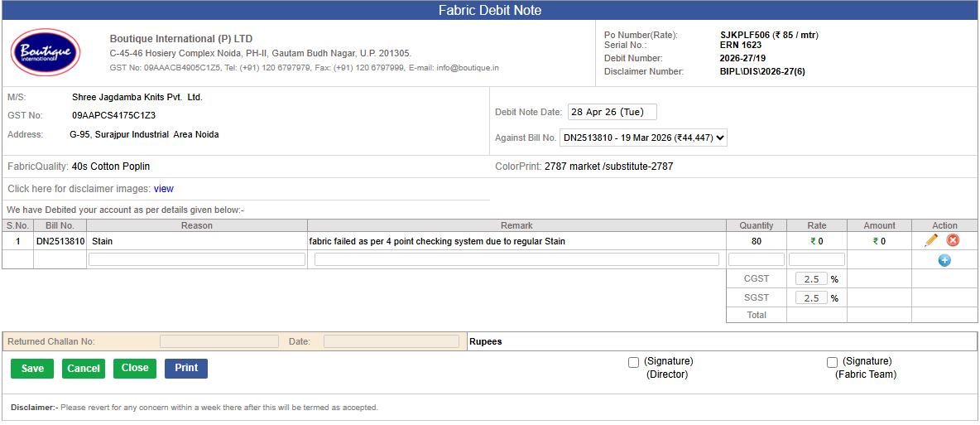Click the pencil edit icon for Stain row
The height and width of the screenshot is (425, 980).
coord(930,240)
